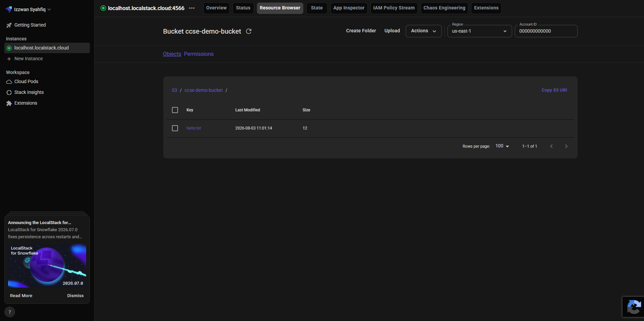Open the Status tab
The height and width of the screenshot is (321, 644).
(243, 8)
